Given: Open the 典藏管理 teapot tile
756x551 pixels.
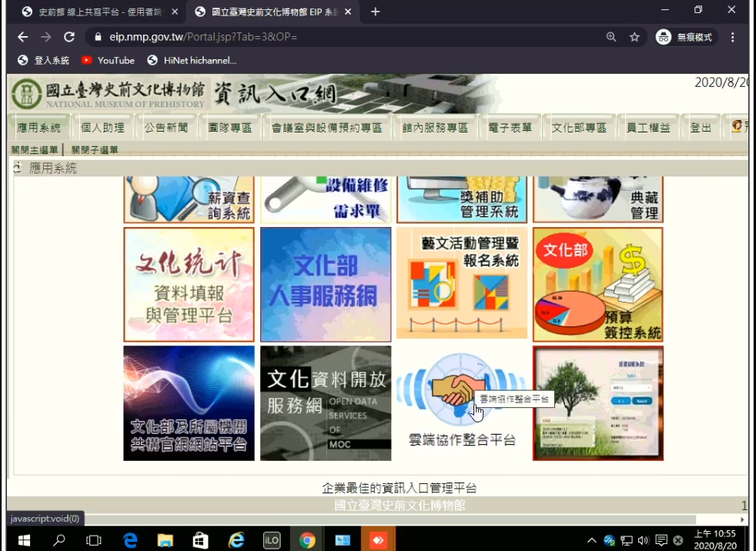Looking at the screenshot, I should (x=598, y=199).
